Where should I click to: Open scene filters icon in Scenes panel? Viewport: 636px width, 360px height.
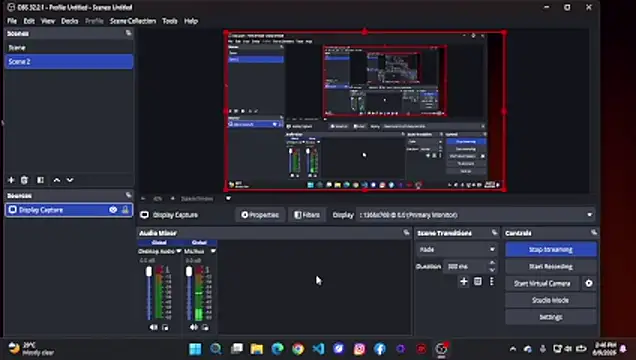(40, 180)
